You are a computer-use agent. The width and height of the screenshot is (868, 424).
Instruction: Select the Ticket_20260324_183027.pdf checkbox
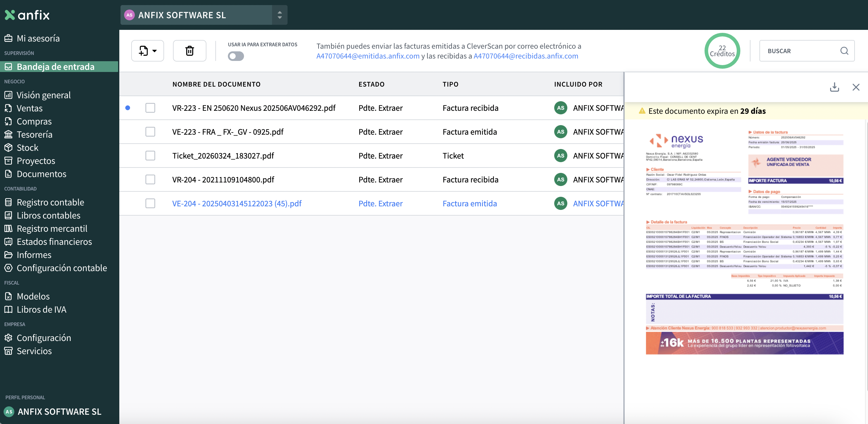click(150, 156)
